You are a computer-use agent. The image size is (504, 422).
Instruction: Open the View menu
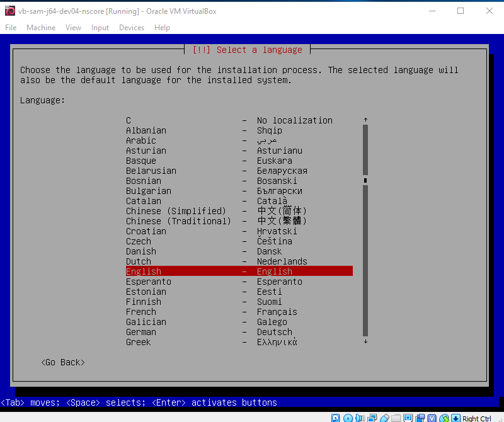point(73,28)
